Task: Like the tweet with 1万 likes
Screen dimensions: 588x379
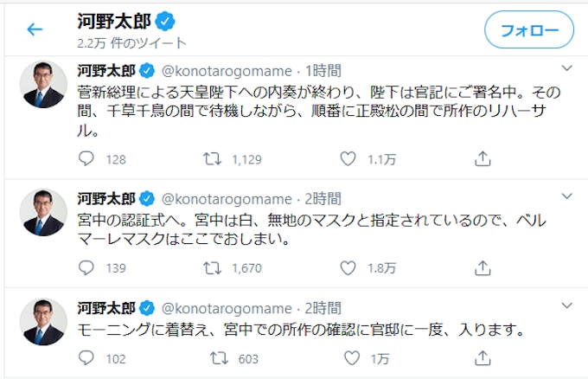Action: (348, 358)
